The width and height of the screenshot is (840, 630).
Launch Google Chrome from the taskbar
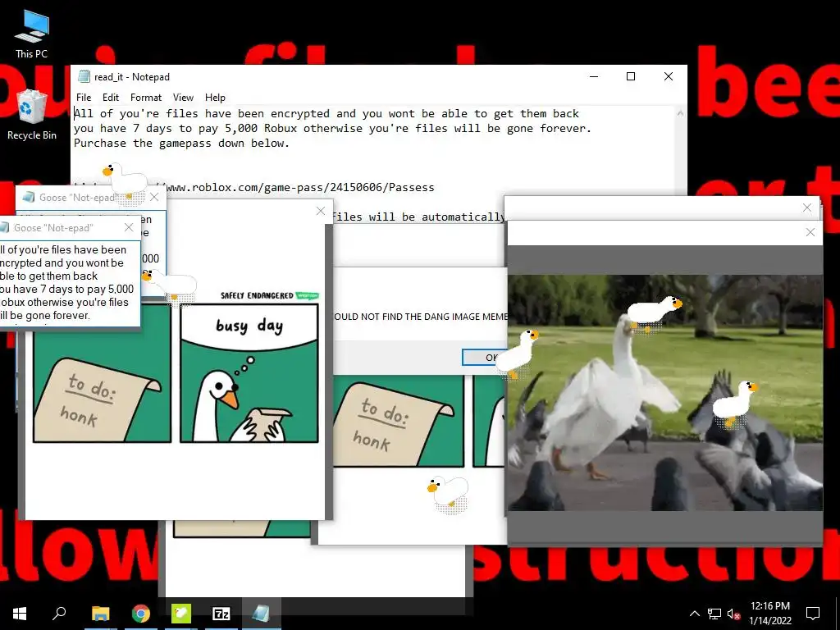(140, 614)
